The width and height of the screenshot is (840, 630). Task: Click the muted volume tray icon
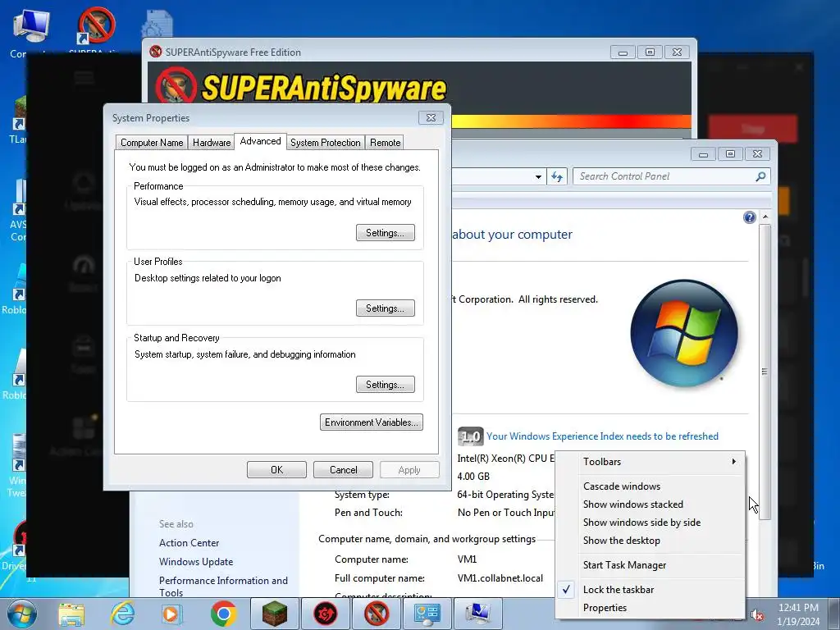(757, 615)
